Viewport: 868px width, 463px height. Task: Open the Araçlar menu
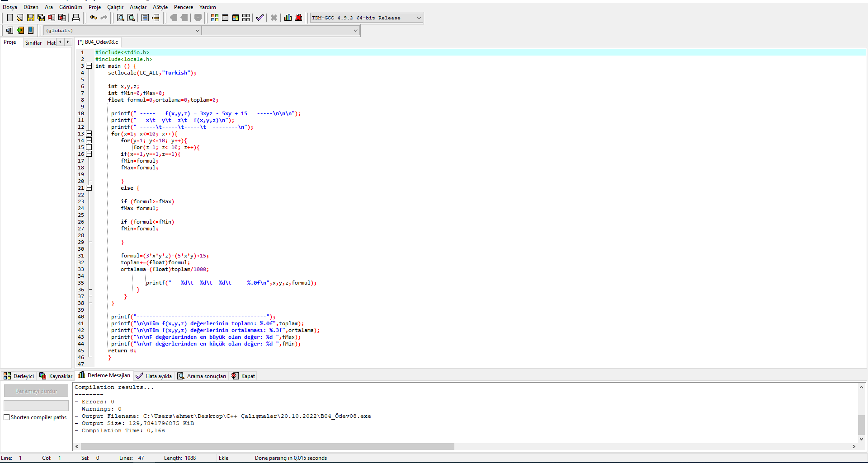click(x=138, y=7)
